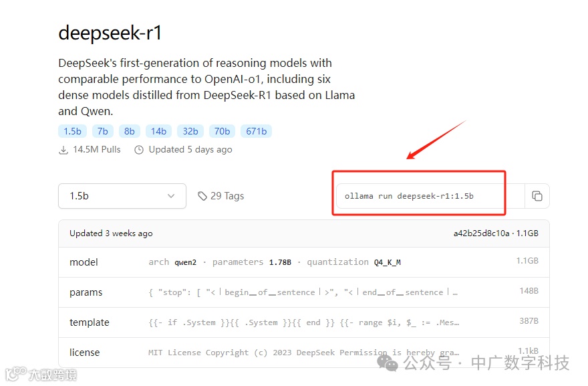Open the params file row
588x386 pixels.
click(x=304, y=292)
